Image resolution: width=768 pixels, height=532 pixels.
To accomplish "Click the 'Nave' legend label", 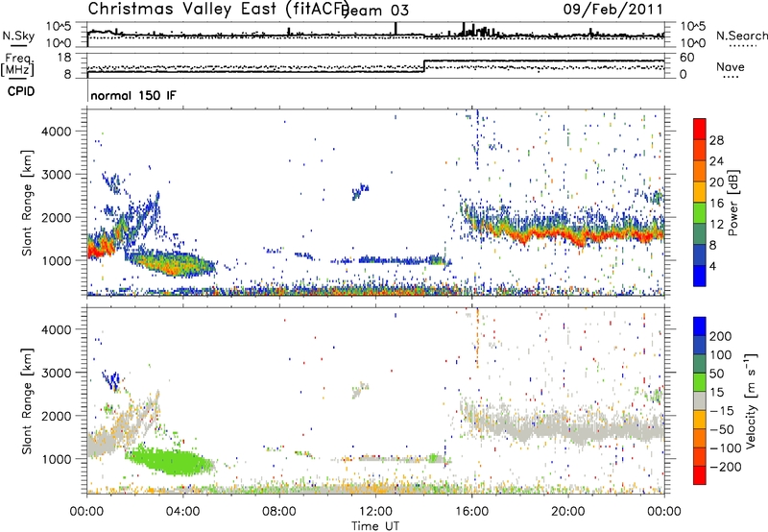I will coord(730,67).
